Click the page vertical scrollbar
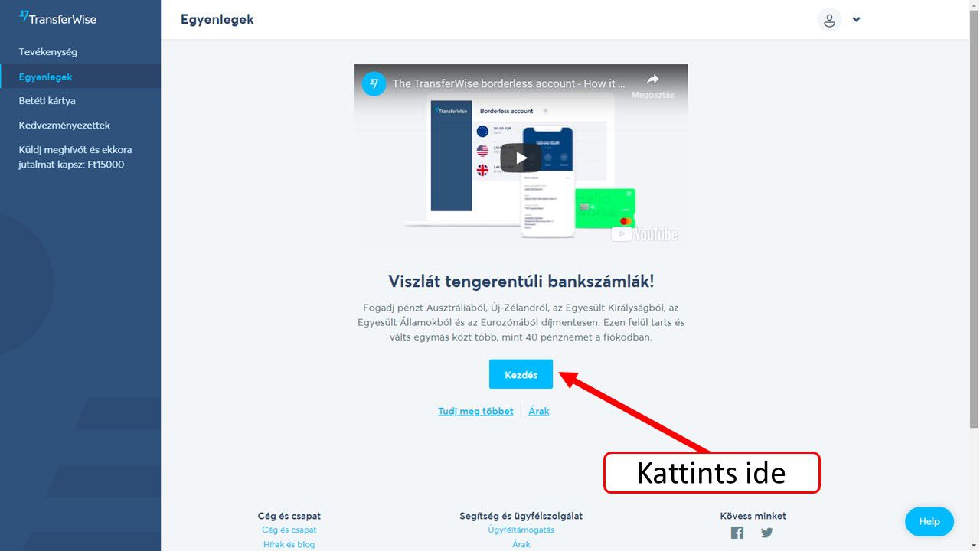 (974, 230)
